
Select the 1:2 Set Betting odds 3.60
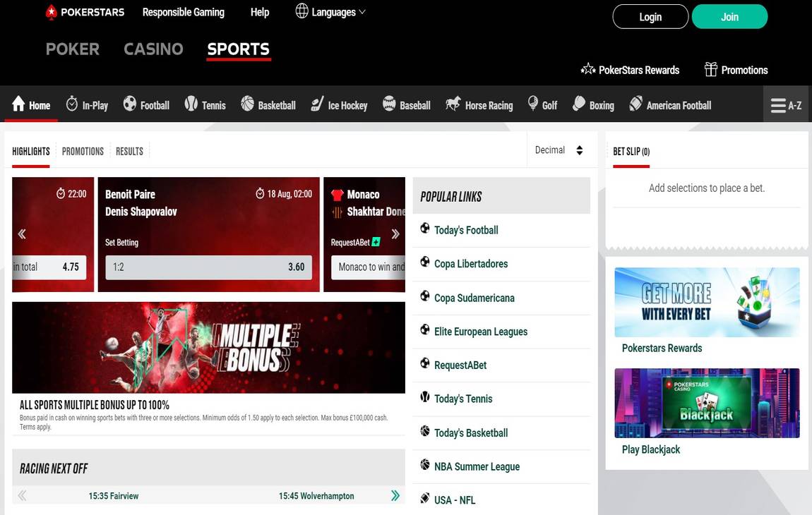coord(208,267)
